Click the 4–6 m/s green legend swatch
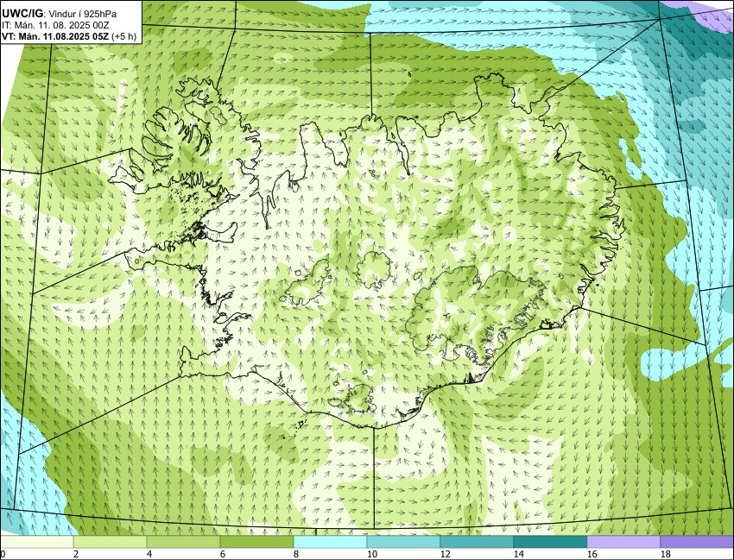Screen dimensions: 734x560 click(x=183, y=542)
